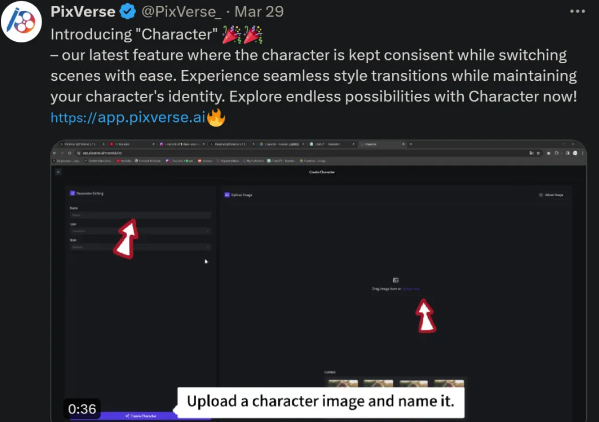Open the Mar 29 tweet timestamp
Viewport: 599px width, 422px height.
[259, 12]
